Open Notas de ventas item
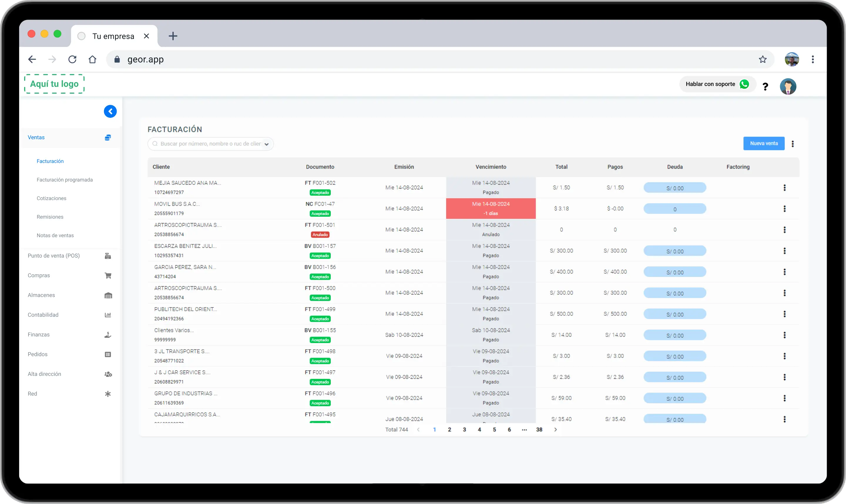The height and width of the screenshot is (504, 846). [x=55, y=236]
